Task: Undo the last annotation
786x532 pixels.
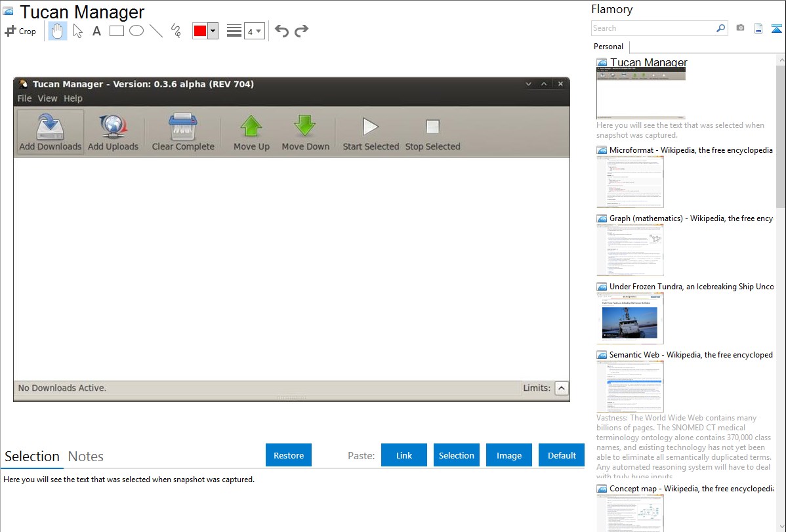Action: pos(281,31)
